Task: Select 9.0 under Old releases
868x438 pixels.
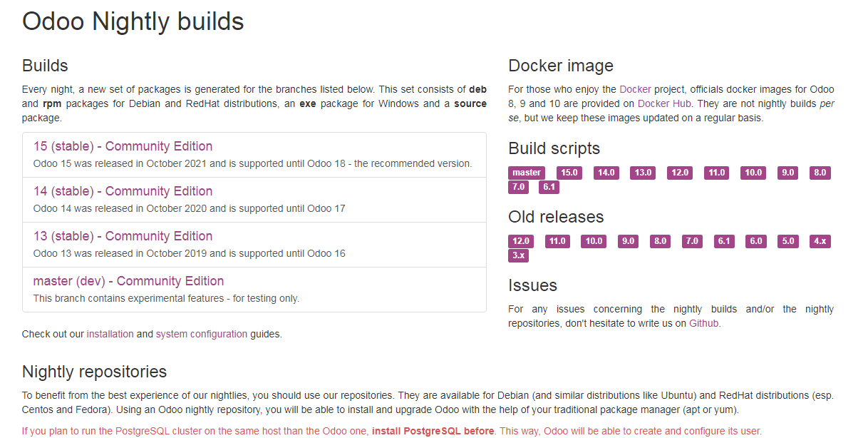Action: click(628, 241)
